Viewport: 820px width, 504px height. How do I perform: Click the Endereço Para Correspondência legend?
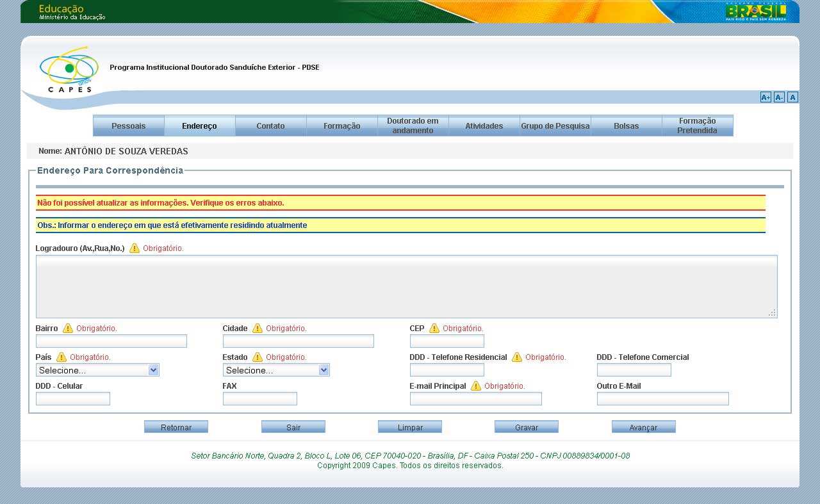coord(110,170)
